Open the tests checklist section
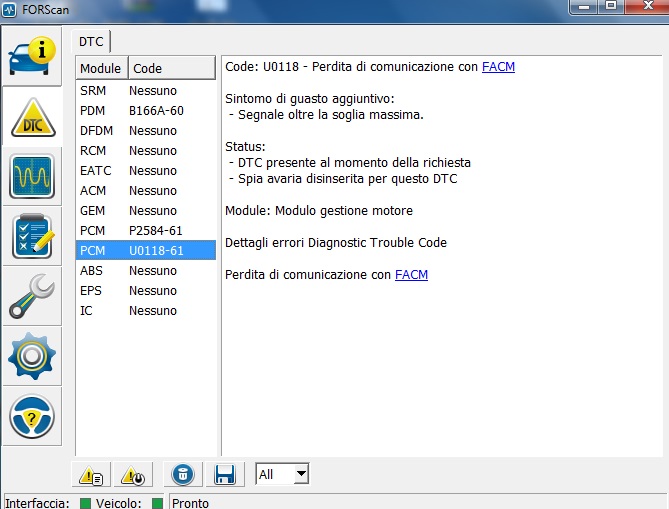669x509 pixels. pyautogui.click(x=32, y=236)
